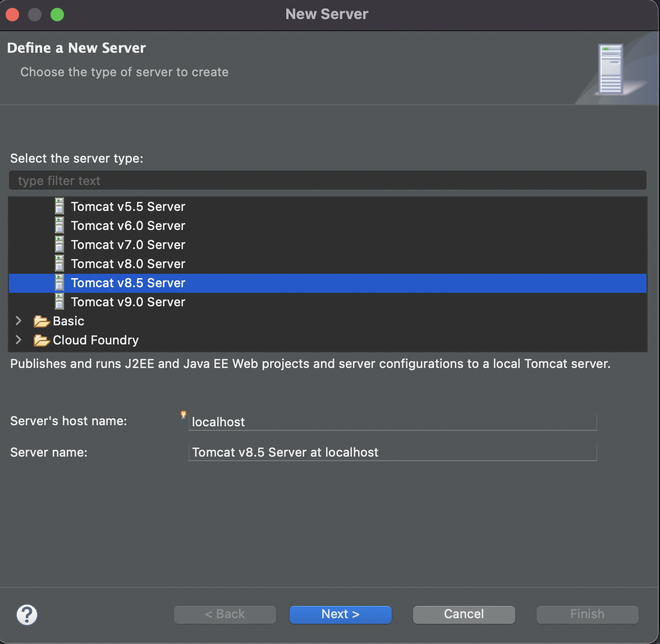Open help with the question mark icon
This screenshot has height=644, width=660.
click(x=27, y=615)
